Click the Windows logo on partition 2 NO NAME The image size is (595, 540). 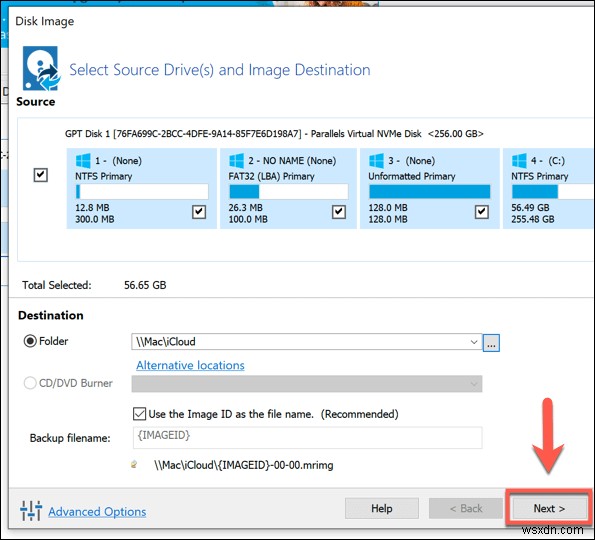click(236, 161)
